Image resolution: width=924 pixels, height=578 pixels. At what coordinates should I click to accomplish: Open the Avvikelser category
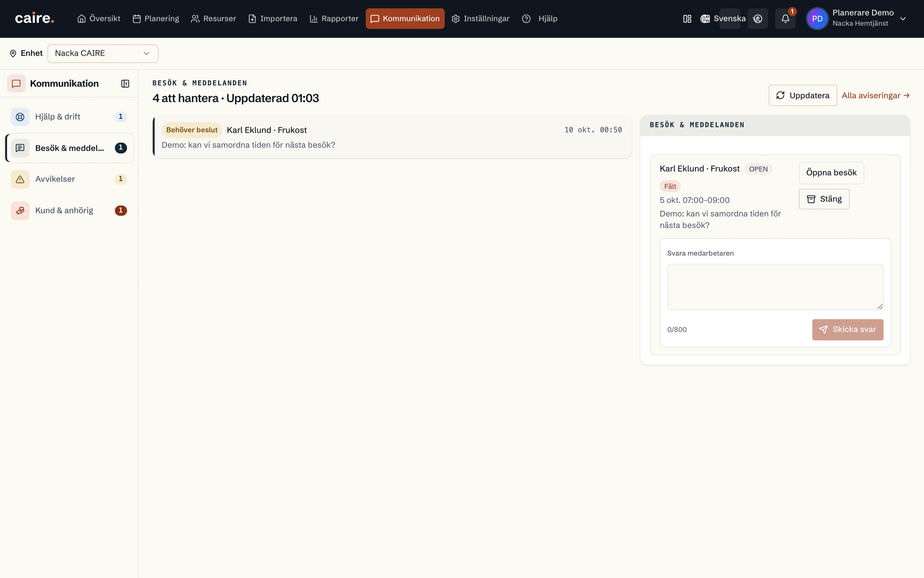click(x=69, y=179)
